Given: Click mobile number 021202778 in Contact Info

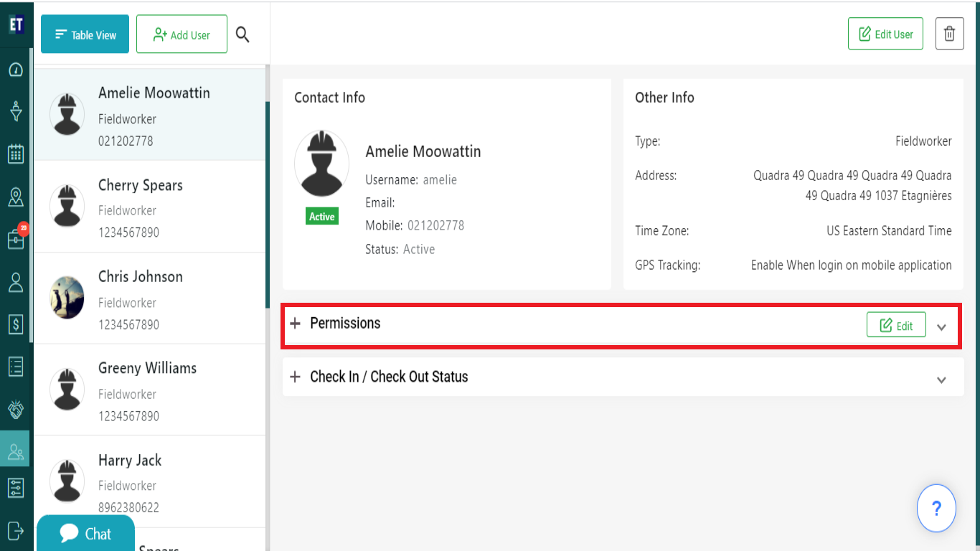Looking at the screenshot, I should (x=435, y=225).
